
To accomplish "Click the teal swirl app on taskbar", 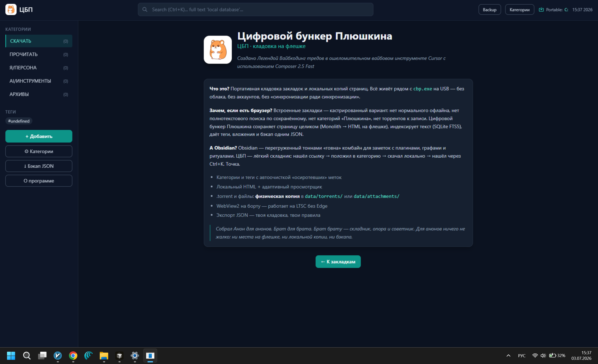I will (88, 356).
